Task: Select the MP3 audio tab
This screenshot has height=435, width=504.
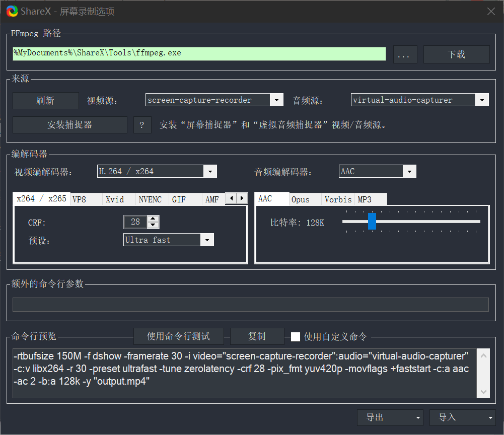Action: [371, 200]
